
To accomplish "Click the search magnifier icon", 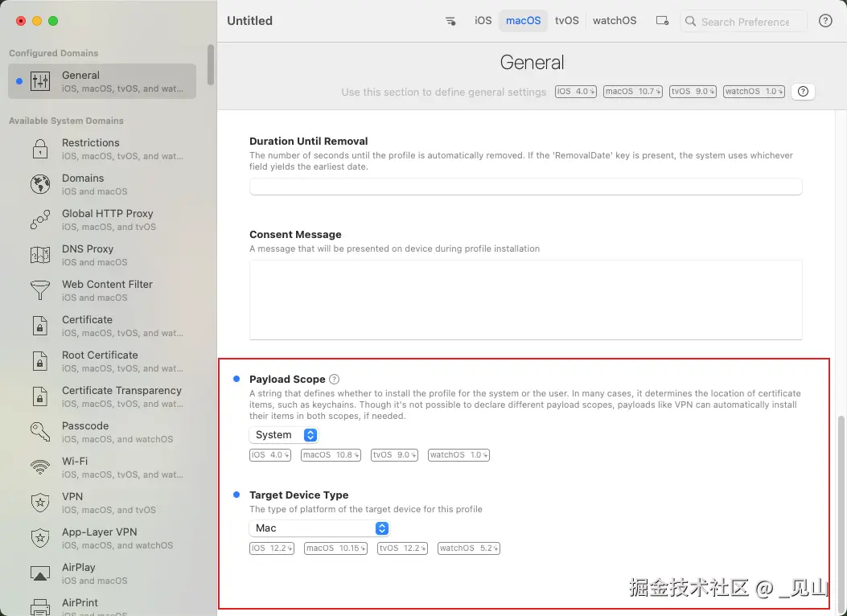I will point(690,22).
